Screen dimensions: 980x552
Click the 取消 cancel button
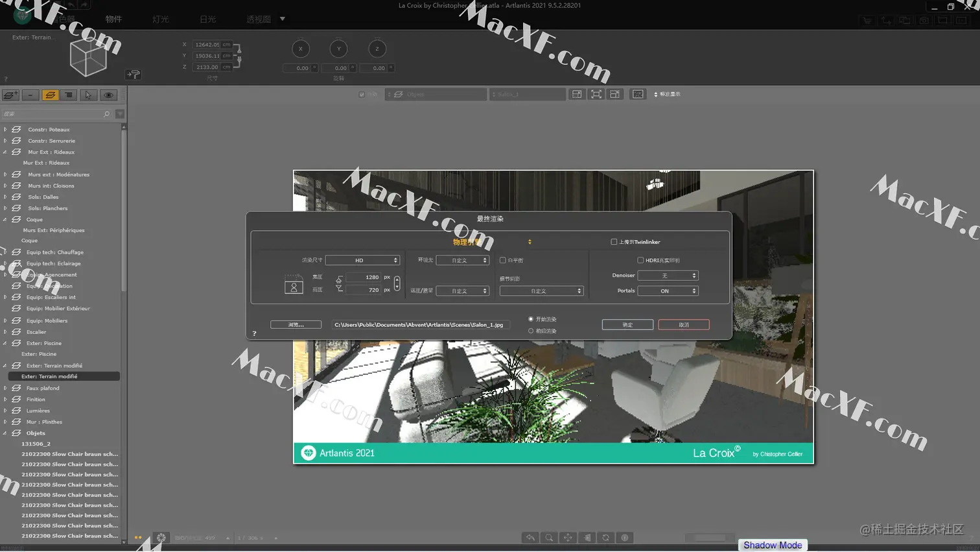(684, 324)
